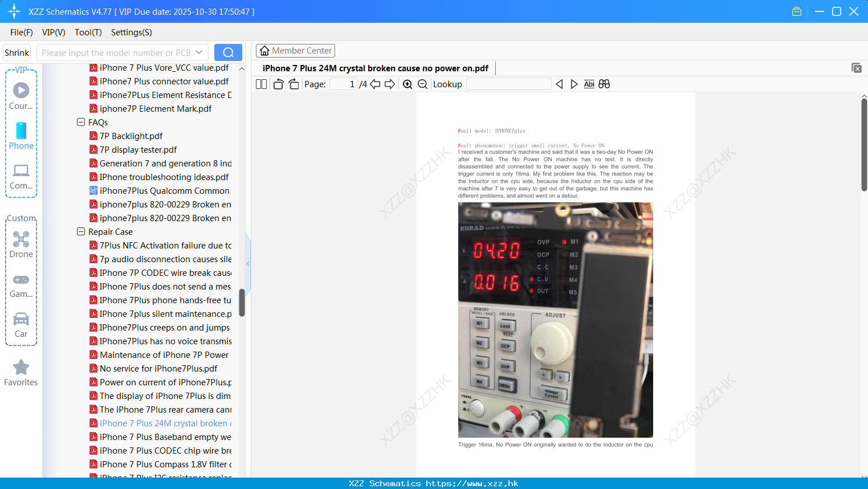
Task: Zoom out of the PDF document
Action: click(x=422, y=84)
